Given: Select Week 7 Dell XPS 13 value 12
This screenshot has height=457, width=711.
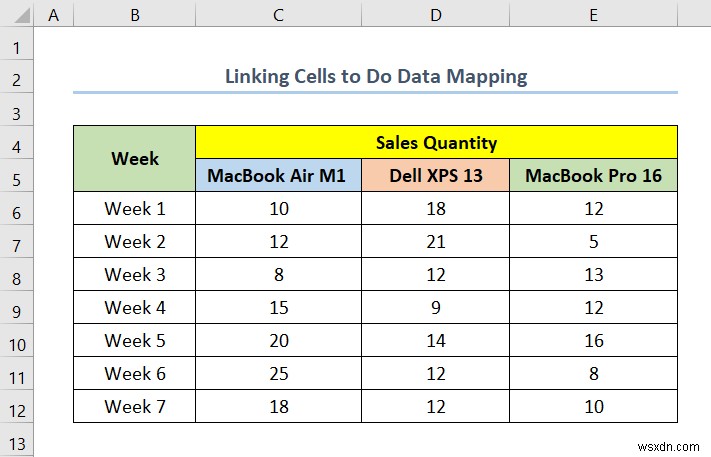Looking at the screenshot, I should point(435,407).
